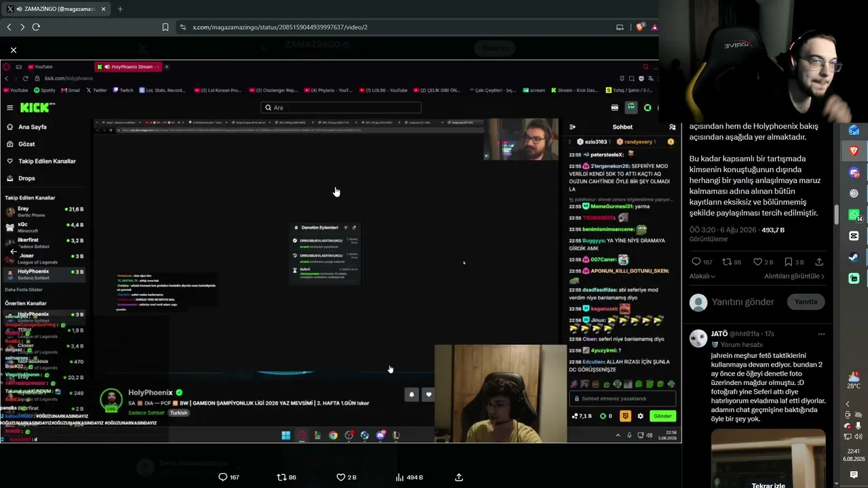The width and height of the screenshot is (868, 488).
Task: Open the more options menu on JATÖ's reply
Action: [x=821, y=334]
